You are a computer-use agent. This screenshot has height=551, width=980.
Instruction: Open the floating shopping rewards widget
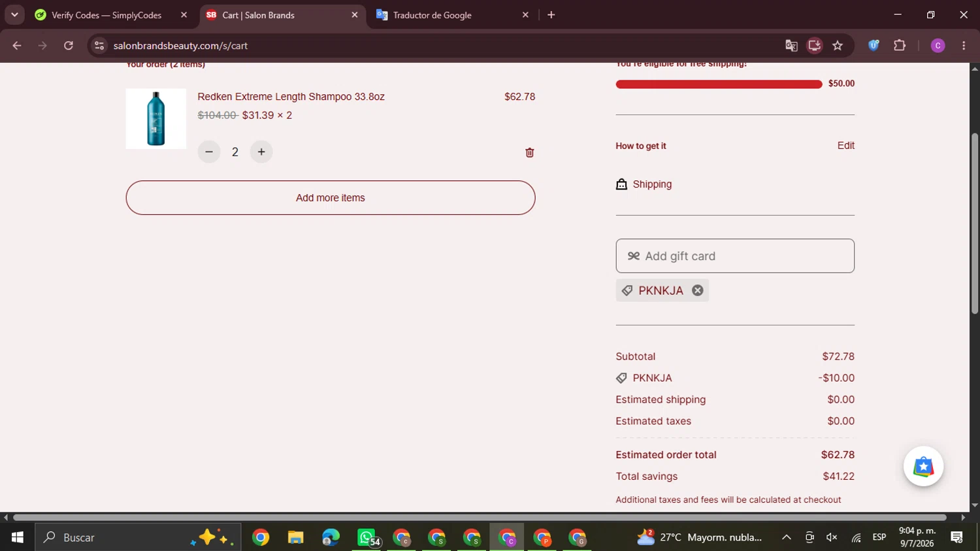point(923,467)
